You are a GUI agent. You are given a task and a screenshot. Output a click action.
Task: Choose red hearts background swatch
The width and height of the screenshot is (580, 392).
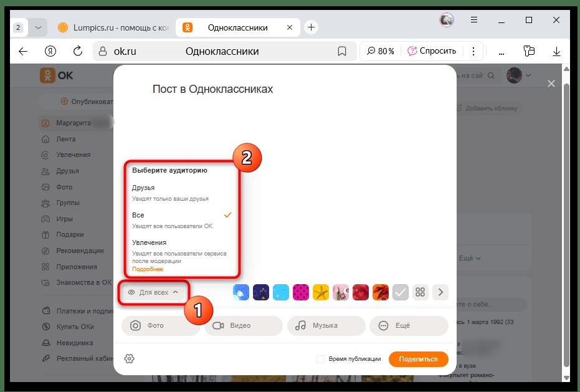tap(360, 292)
